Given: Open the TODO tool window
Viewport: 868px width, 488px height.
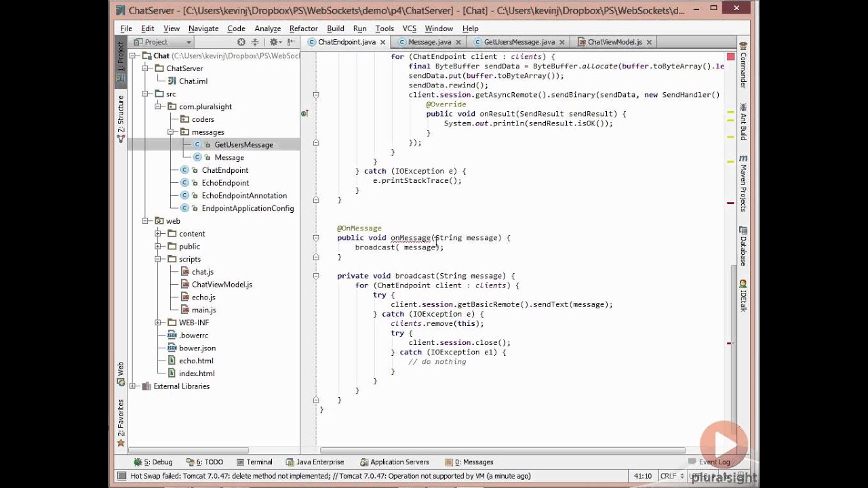Looking at the screenshot, I should 205,462.
